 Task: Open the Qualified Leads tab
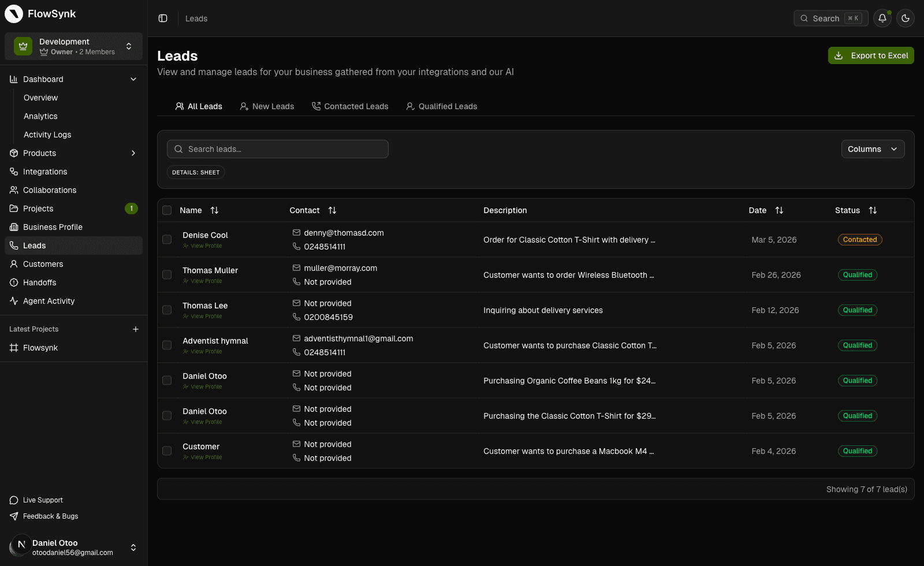tap(441, 106)
